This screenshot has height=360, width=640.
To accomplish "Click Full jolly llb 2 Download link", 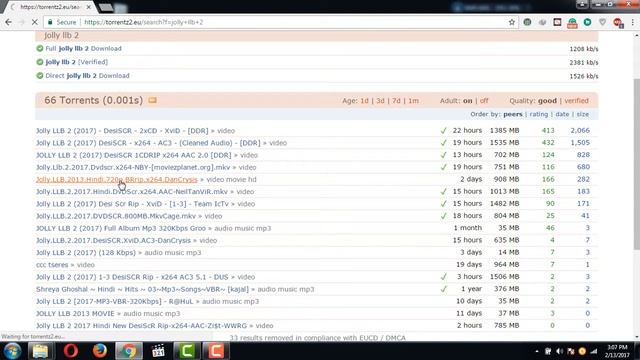I will point(83,49).
